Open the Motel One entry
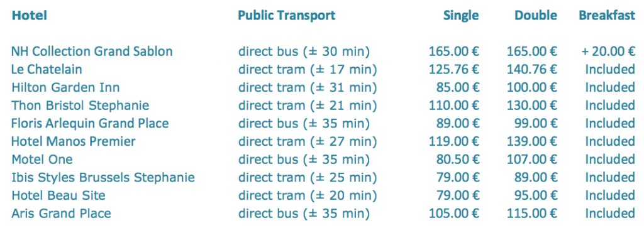This screenshot has height=228, width=644. [x=42, y=160]
